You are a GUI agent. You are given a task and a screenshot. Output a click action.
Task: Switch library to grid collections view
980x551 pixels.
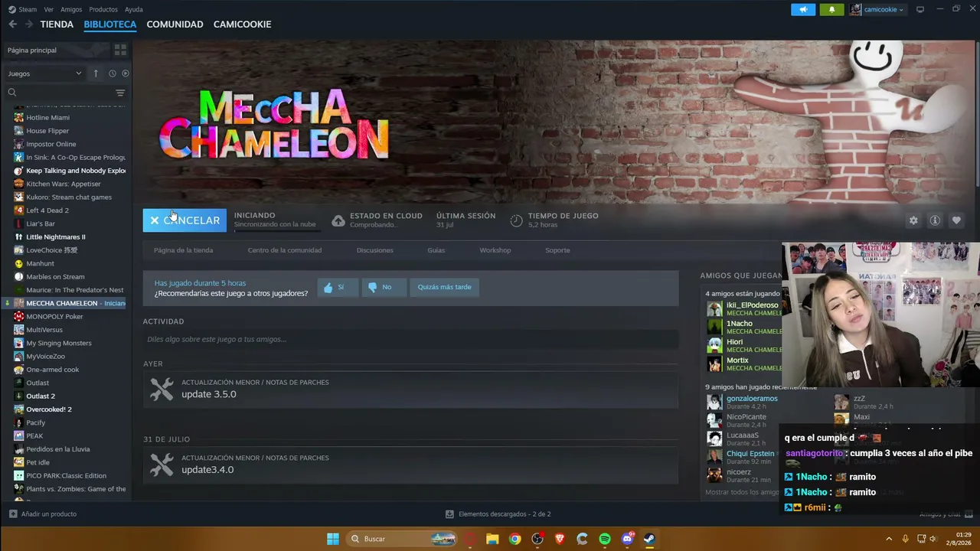(x=120, y=50)
